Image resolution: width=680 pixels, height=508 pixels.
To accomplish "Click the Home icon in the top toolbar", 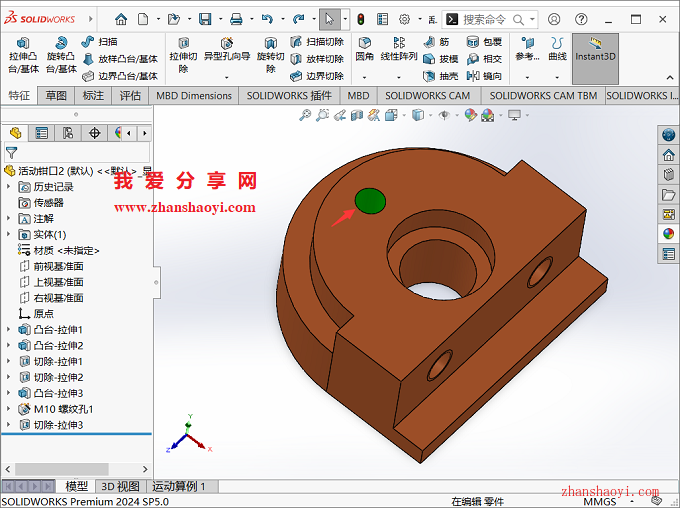I will tap(121, 19).
